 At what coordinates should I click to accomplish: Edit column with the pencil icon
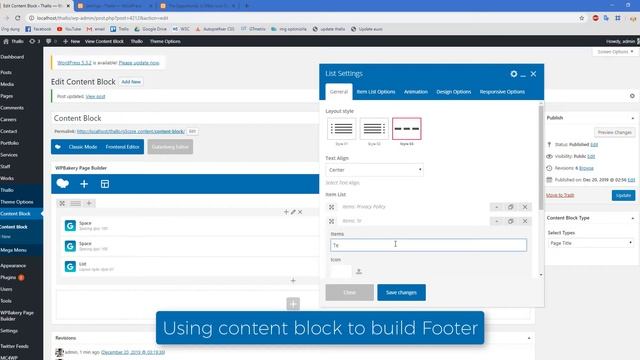[293, 212]
